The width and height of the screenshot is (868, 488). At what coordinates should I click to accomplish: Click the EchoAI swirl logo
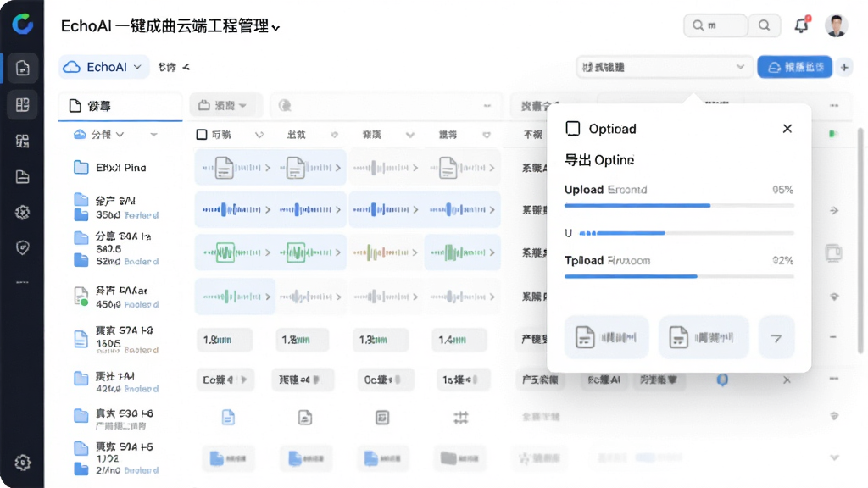(x=23, y=23)
